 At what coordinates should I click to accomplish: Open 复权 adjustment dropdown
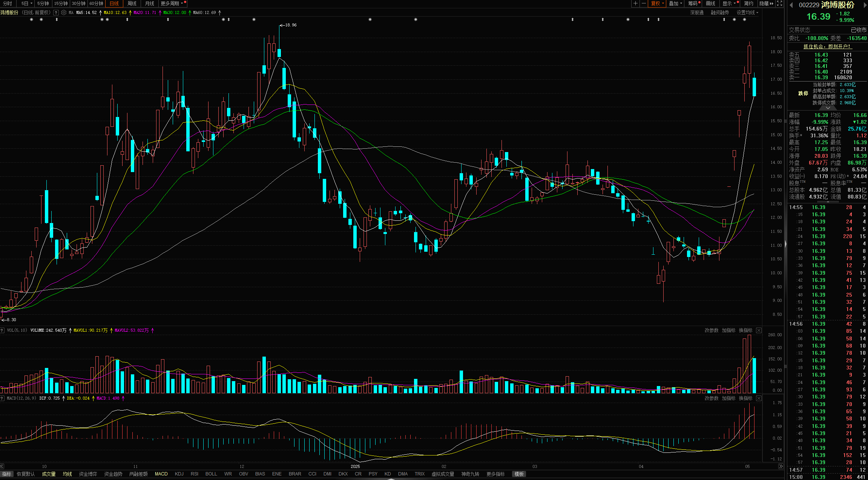click(x=658, y=3)
